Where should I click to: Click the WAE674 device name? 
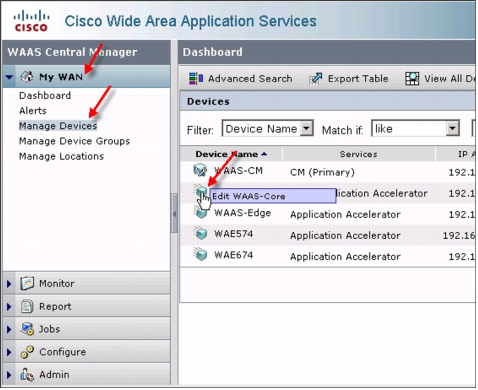(233, 255)
